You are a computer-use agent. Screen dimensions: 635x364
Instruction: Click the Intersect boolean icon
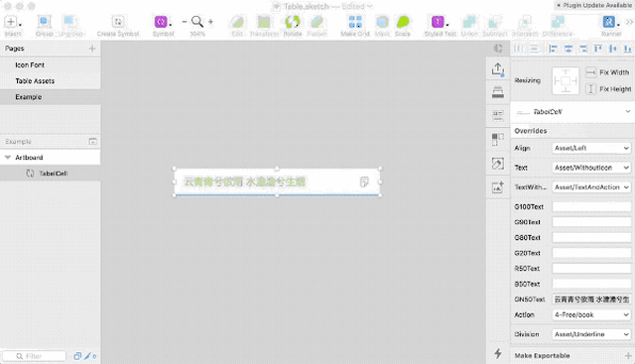[525, 22]
